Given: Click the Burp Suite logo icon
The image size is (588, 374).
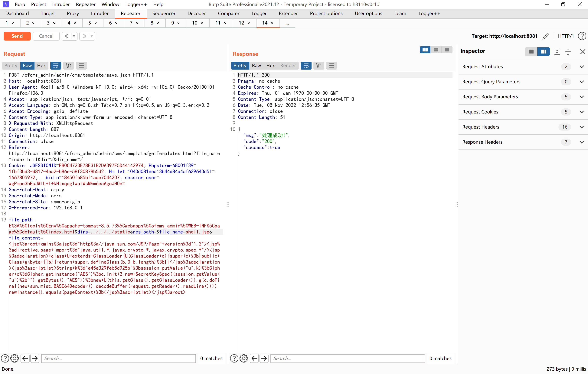Looking at the screenshot, I should [5, 4].
